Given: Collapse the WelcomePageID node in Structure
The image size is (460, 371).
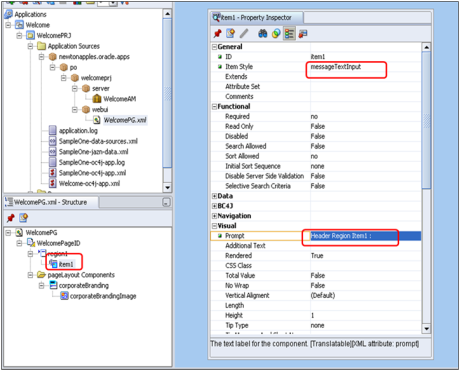Looking at the screenshot, I should (19, 243).
